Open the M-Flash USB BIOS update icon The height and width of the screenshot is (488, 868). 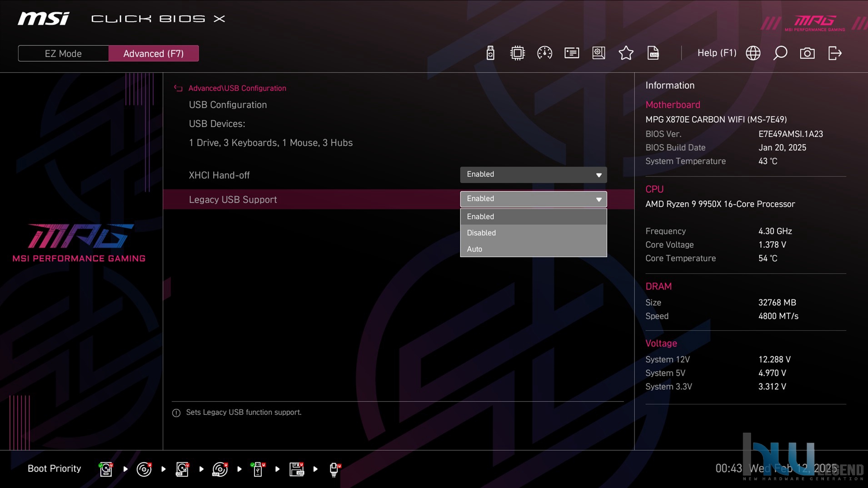pos(490,53)
